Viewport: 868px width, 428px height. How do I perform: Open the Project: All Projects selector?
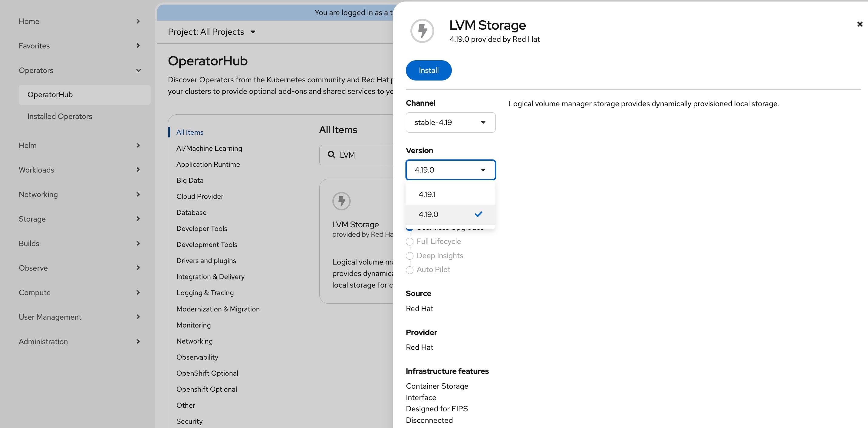coord(212,32)
